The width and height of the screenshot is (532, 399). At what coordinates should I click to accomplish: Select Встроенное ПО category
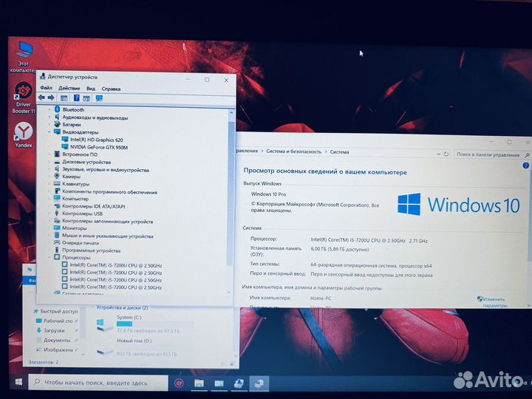click(x=80, y=154)
